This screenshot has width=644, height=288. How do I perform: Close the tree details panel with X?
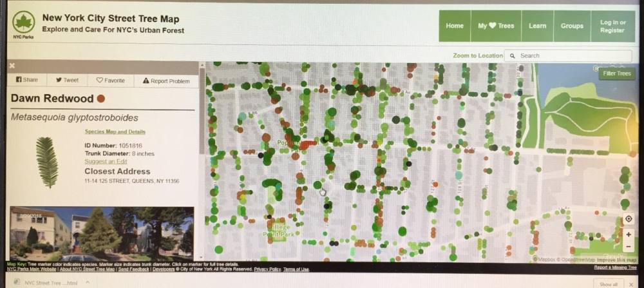12,66
